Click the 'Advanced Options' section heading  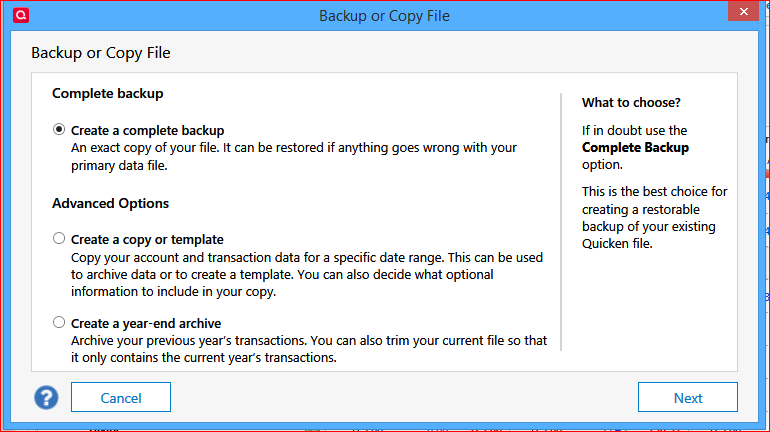coord(110,203)
